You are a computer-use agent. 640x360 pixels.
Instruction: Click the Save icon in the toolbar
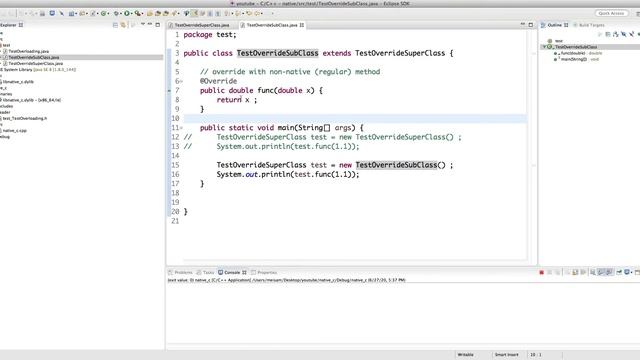click(42, 13)
